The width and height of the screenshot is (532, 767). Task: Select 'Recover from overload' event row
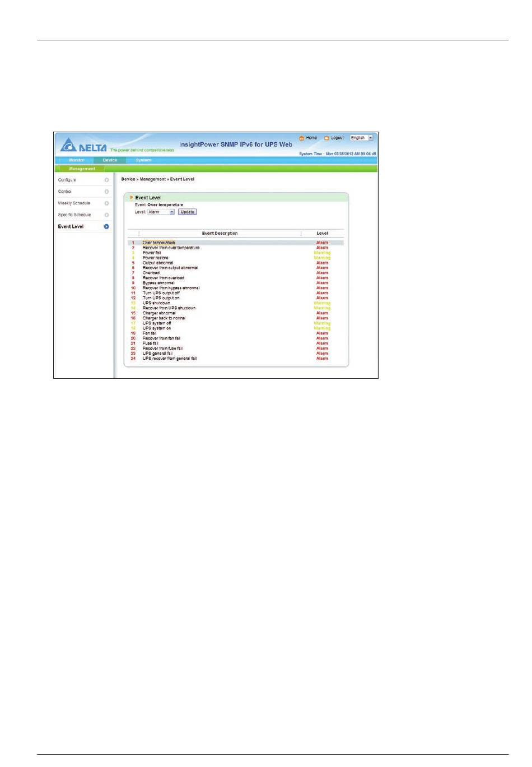236,278
